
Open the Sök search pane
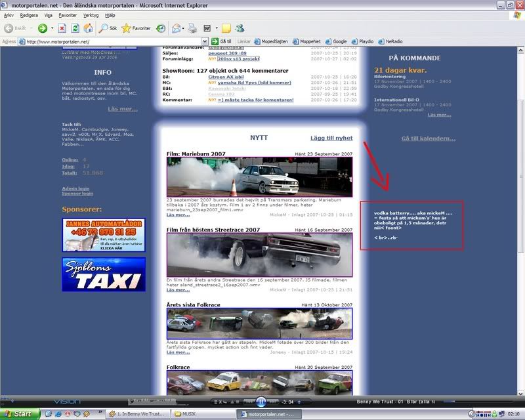tap(108, 28)
